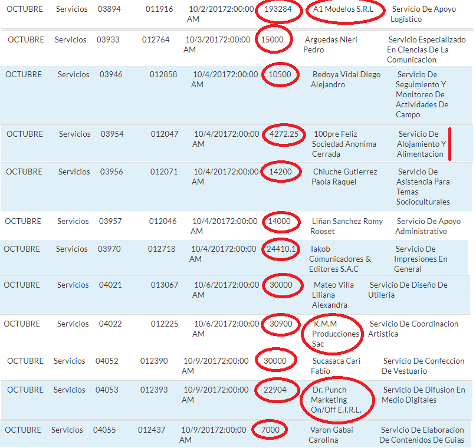Viewport: 476px width, 448px height.
Task: Click order number 04022
Action: pyautogui.click(x=110, y=324)
